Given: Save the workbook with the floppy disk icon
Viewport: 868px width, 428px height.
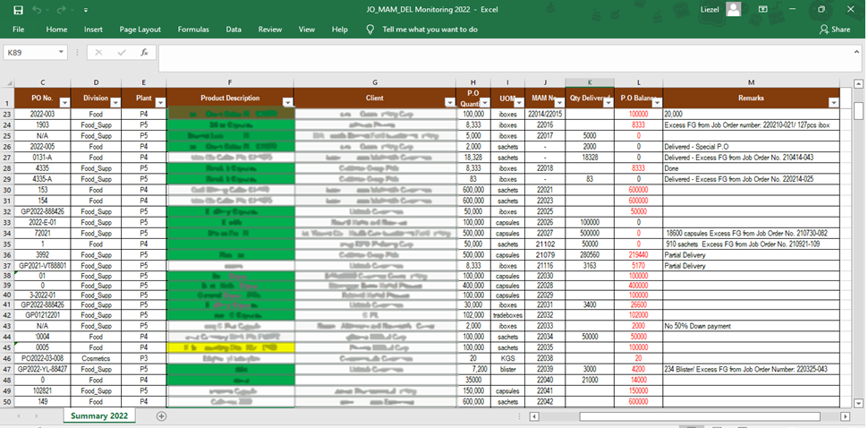Looking at the screenshot, I should [18, 10].
